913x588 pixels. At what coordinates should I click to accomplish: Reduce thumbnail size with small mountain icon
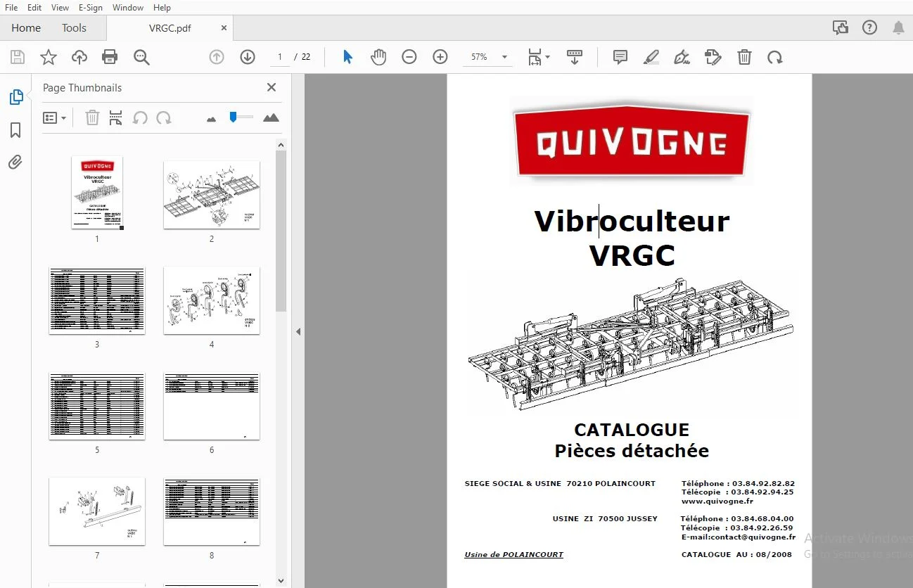click(211, 119)
